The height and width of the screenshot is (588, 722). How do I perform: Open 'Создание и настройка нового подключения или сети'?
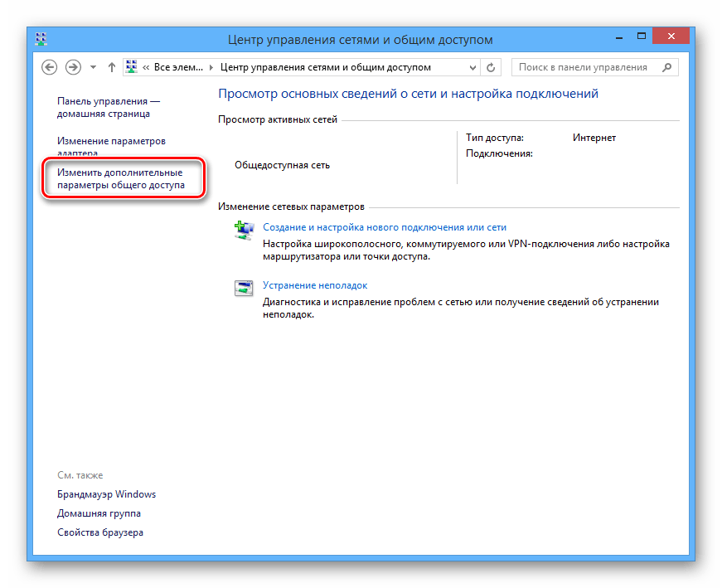click(384, 227)
